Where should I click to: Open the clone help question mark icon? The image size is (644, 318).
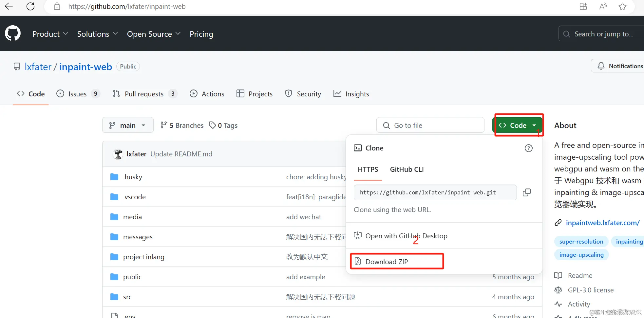529,148
